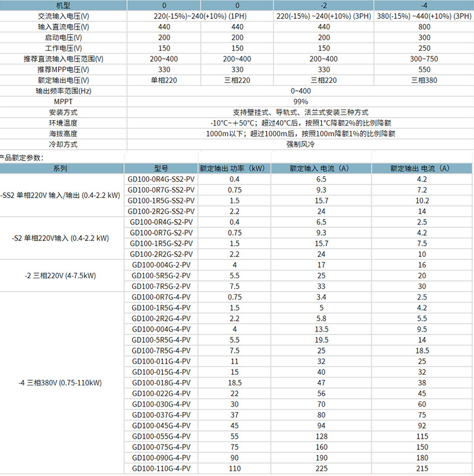
Task: Select the 机型 header cell
Action: click(63, 5)
